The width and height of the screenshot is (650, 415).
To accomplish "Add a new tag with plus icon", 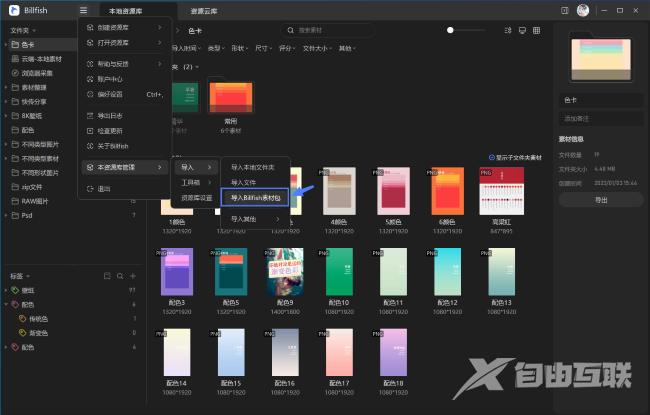I will (133, 276).
